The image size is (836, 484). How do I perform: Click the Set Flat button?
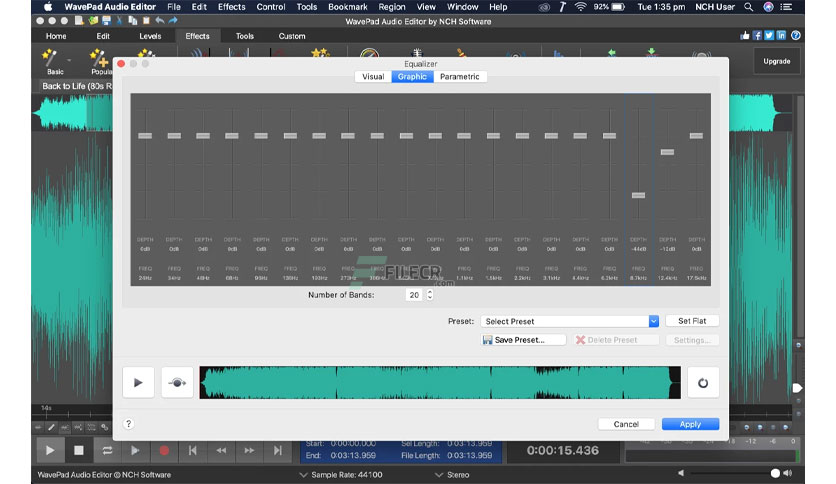click(692, 321)
